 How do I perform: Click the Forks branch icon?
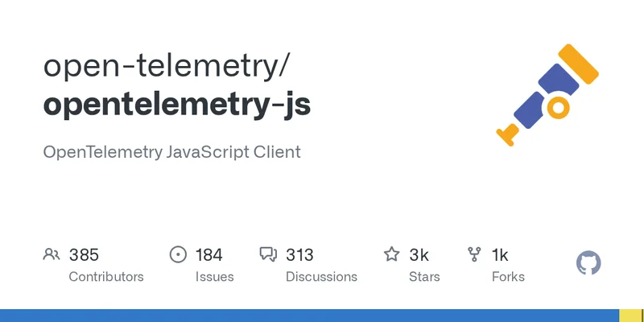click(475, 255)
